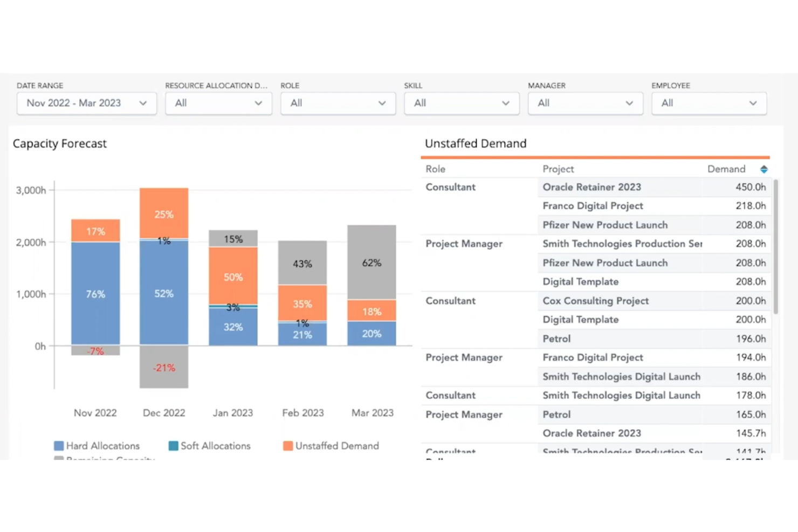
Task: Open the Resource Allocation filter dropdown
Action: [x=218, y=103]
